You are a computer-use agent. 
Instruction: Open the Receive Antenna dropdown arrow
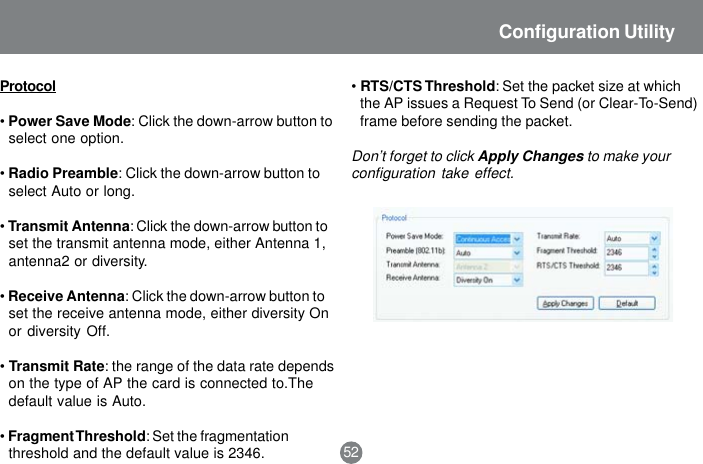[517, 280]
